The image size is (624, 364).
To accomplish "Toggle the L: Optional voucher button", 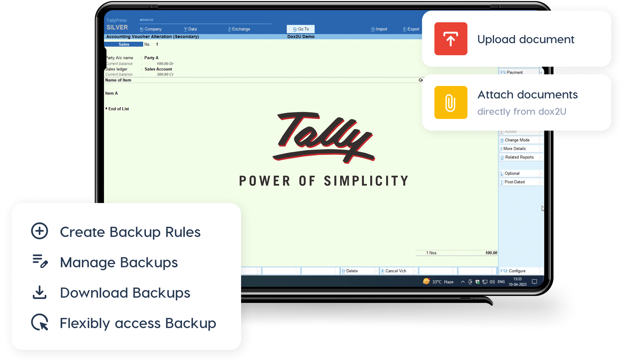I will coord(519,173).
